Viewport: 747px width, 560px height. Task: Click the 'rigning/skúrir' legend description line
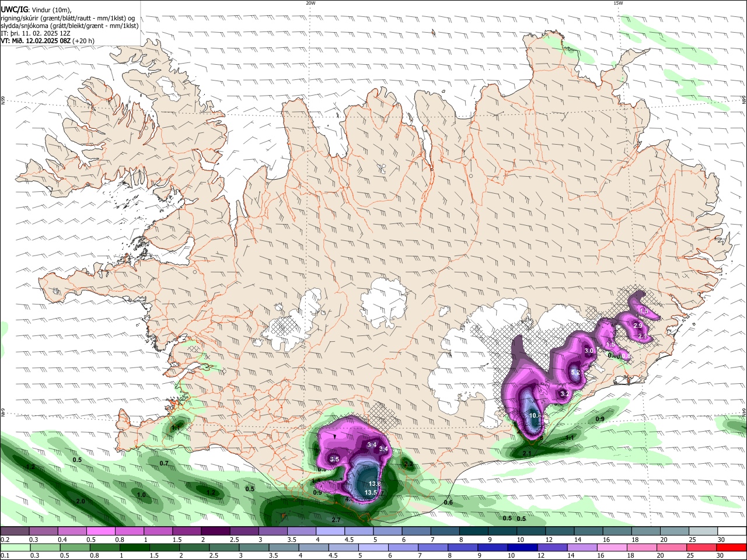(x=68, y=17)
